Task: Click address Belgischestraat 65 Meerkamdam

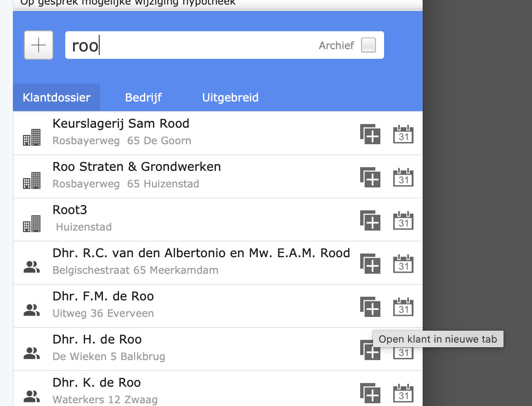Action: (136, 271)
